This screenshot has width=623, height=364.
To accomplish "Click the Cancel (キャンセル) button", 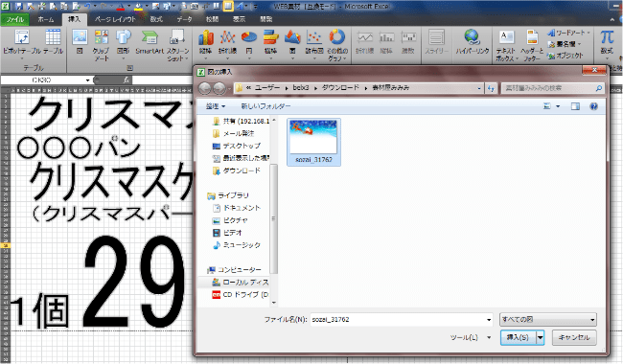I will pos(574,337).
